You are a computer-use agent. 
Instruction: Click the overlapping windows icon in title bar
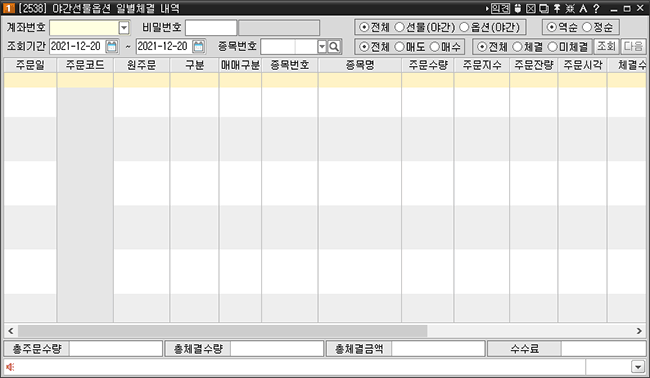[x=544, y=8]
